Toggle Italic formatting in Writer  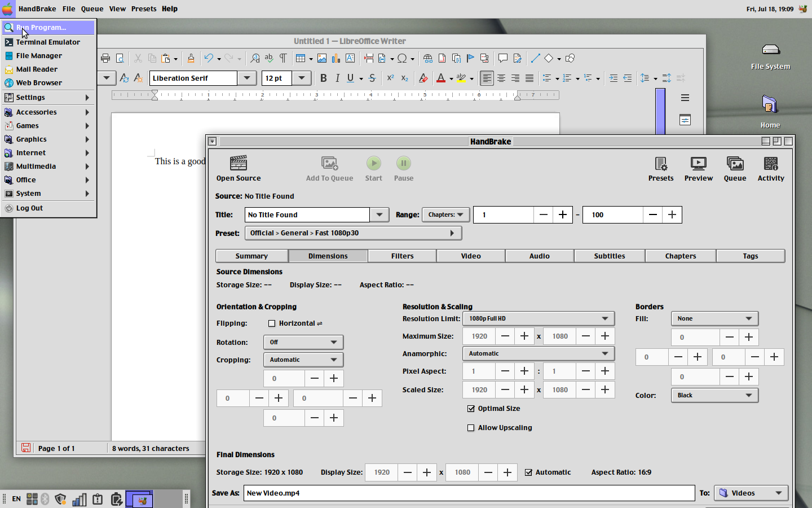point(337,78)
